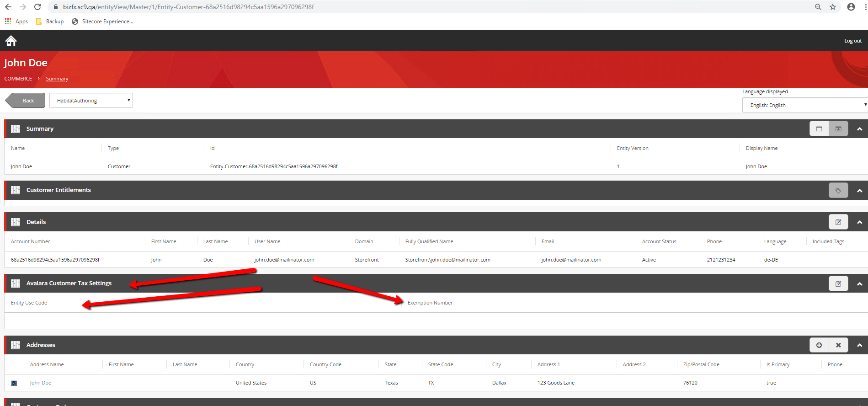The height and width of the screenshot is (406, 868).
Task: Click the Texas state cell
Action: coord(391,383)
